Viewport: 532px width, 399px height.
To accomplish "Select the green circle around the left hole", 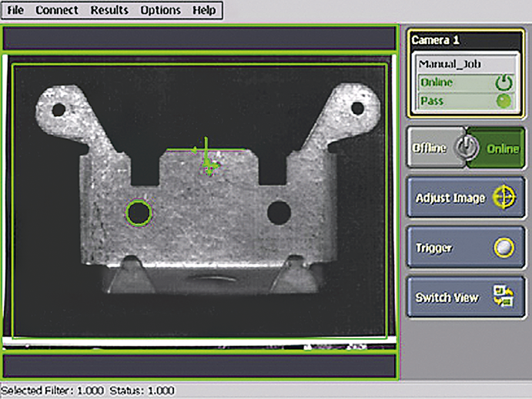I will click(x=139, y=212).
